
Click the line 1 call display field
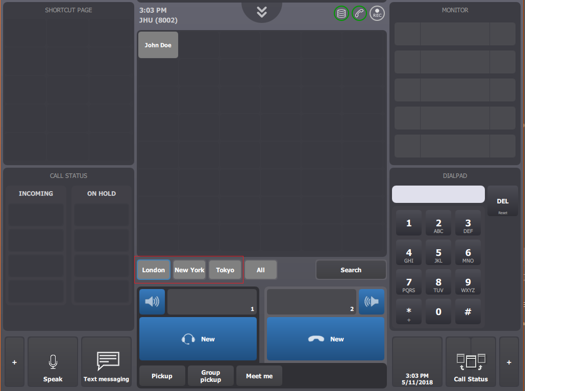(212, 301)
